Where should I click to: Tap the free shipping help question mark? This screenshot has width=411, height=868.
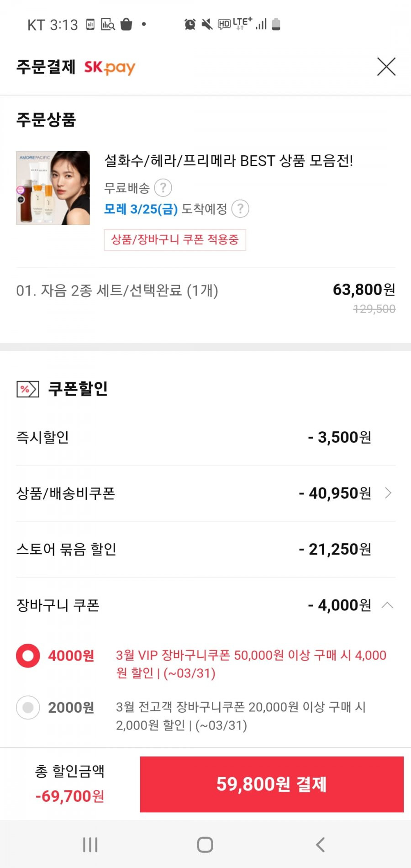tap(163, 188)
